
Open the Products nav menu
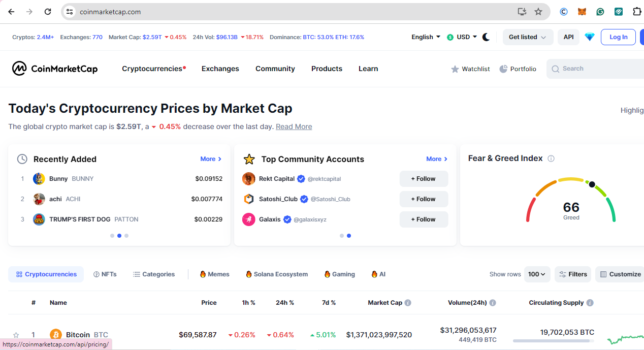click(x=327, y=69)
